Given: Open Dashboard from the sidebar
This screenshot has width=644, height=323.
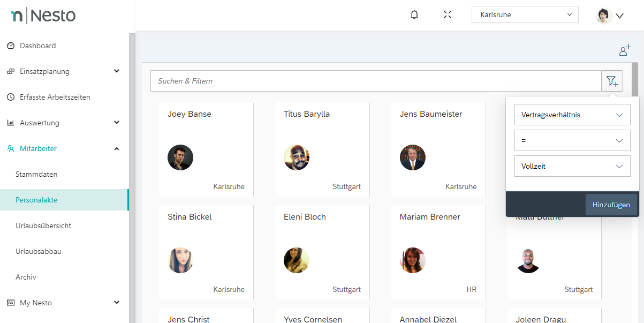Looking at the screenshot, I should [x=37, y=46].
